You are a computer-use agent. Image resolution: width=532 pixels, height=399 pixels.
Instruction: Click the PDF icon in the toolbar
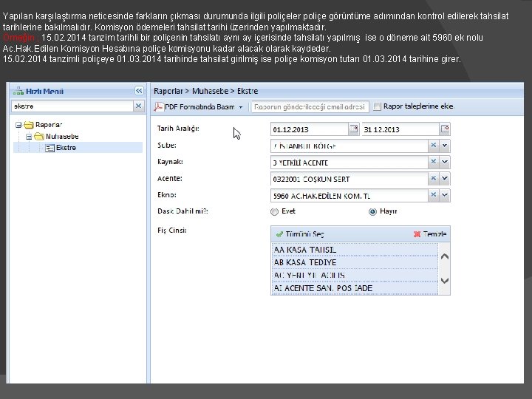pyautogui.click(x=158, y=107)
